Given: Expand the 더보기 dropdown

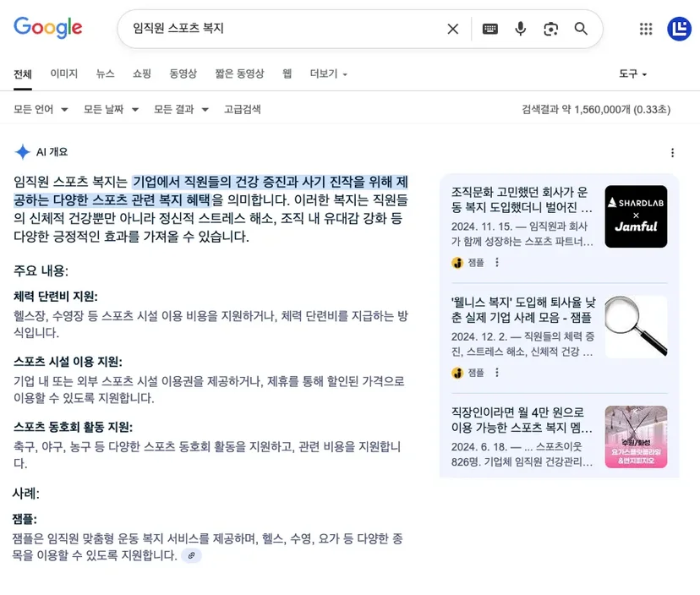Looking at the screenshot, I should click(x=329, y=74).
